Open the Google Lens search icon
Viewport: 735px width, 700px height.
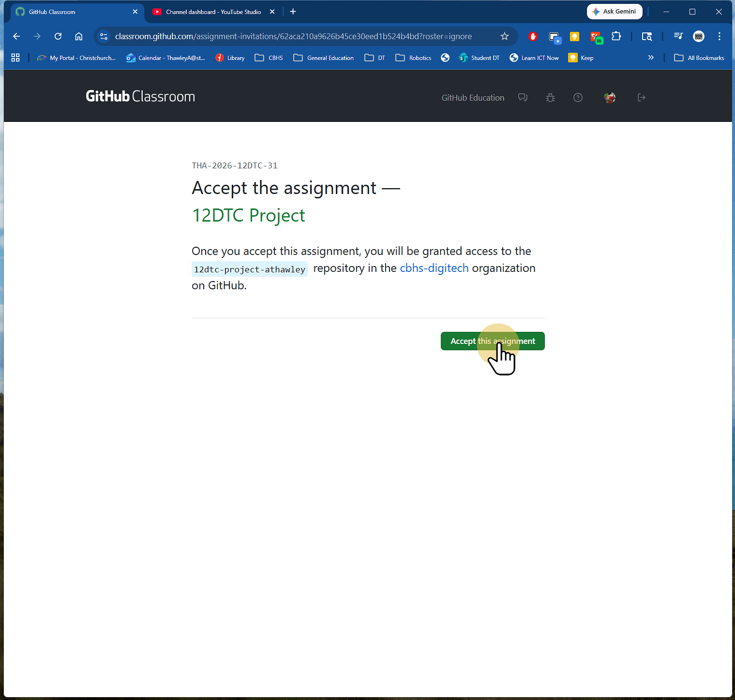point(647,36)
